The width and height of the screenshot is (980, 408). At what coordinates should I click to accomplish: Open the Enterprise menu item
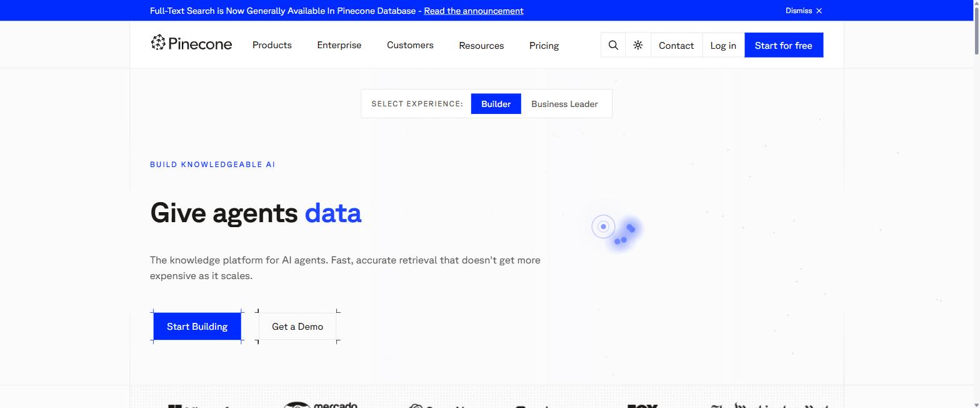coord(339,45)
